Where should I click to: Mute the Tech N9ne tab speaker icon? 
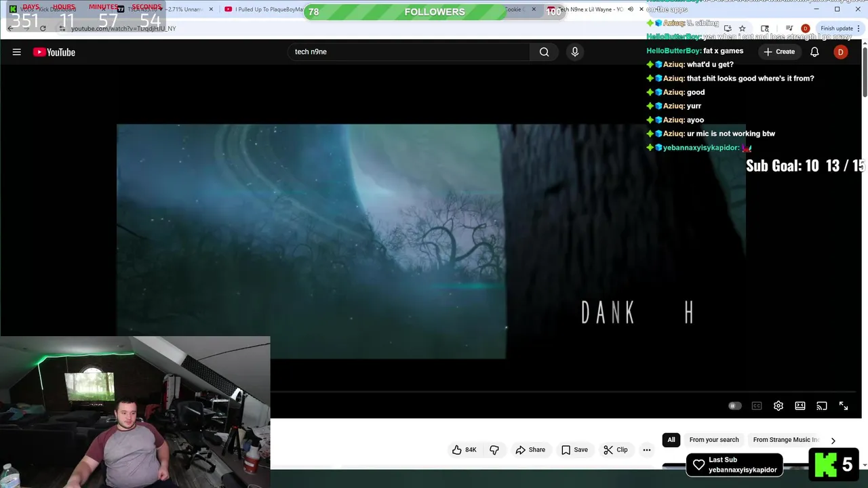click(x=631, y=9)
